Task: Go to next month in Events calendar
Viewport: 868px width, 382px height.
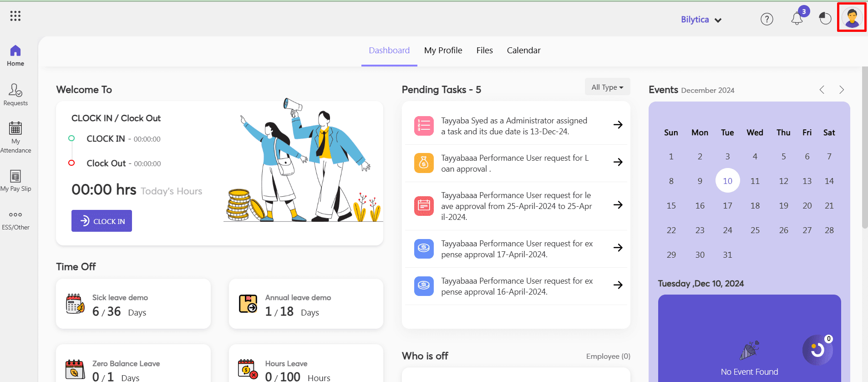Action: tap(841, 90)
